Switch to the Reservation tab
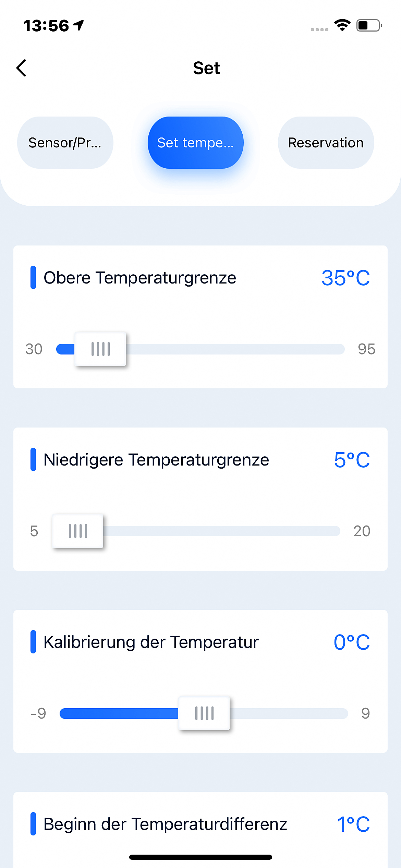Viewport: 401px width, 868px height. tap(326, 143)
